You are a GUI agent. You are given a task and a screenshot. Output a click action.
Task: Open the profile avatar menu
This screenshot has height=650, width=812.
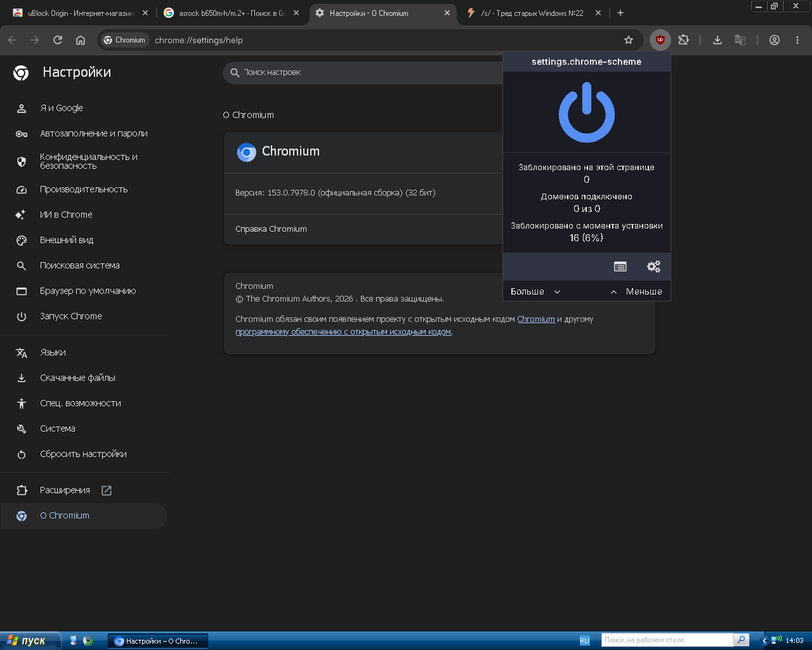click(775, 40)
